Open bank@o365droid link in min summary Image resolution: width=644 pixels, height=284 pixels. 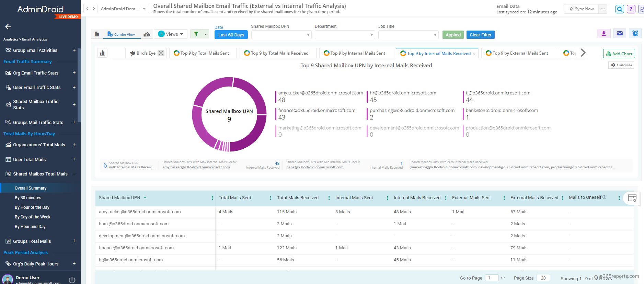(315, 167)
